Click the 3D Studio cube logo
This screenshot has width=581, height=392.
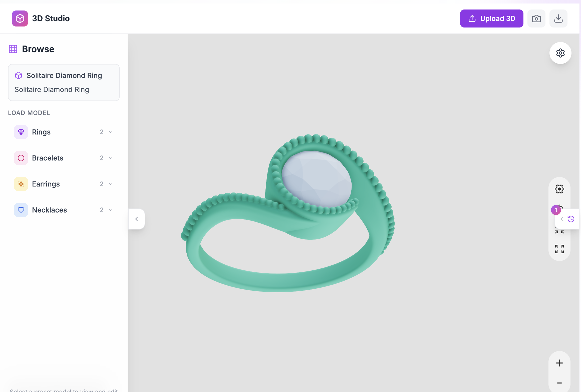pos(20,18)
